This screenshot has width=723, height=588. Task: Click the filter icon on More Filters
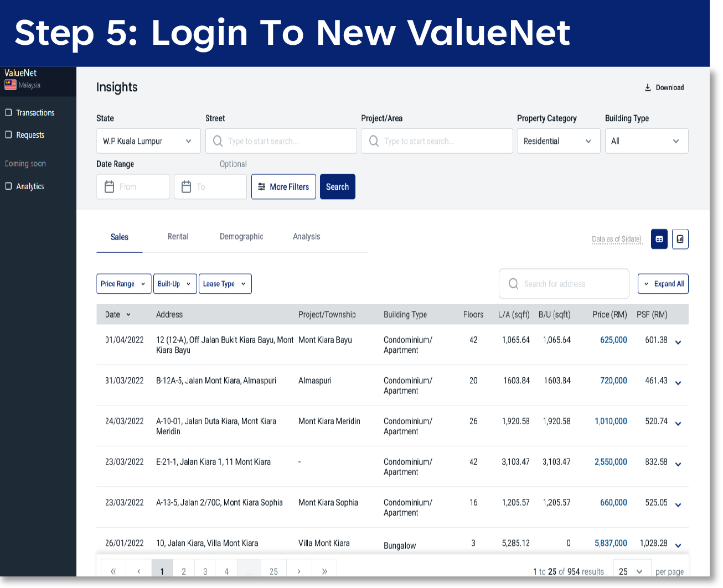262,186
